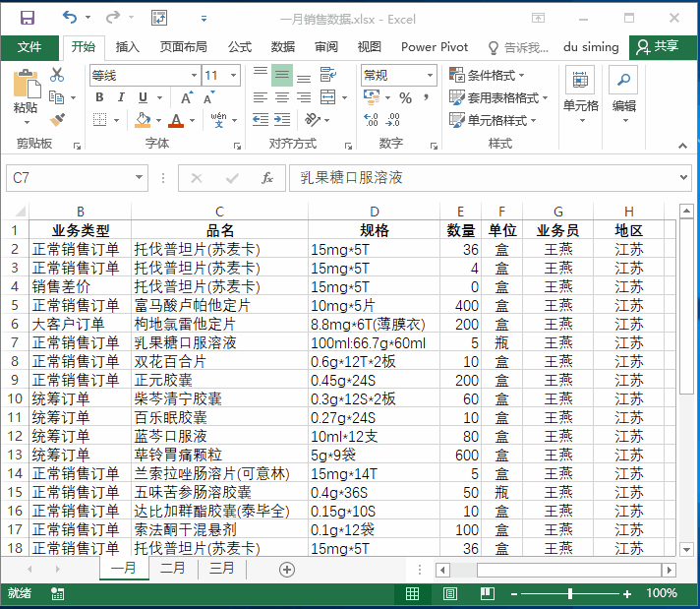The image size is (700, 609).
Task: Toggle italic formatting
Action: tap(121, 97)
